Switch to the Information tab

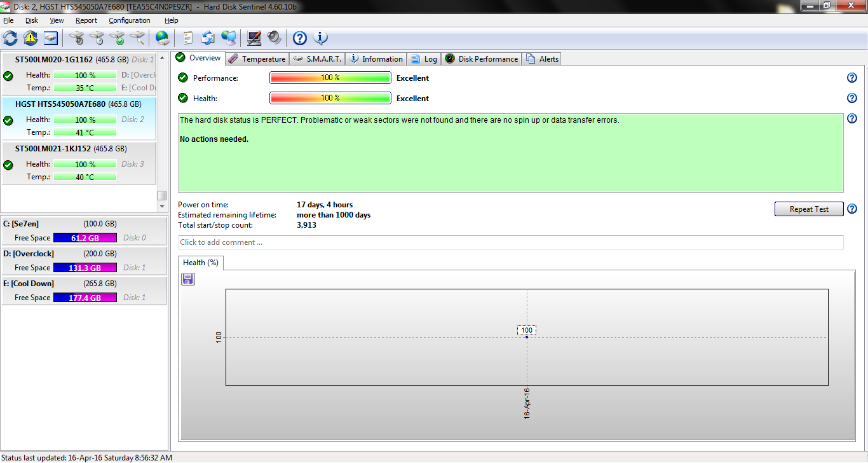(376, 59)
